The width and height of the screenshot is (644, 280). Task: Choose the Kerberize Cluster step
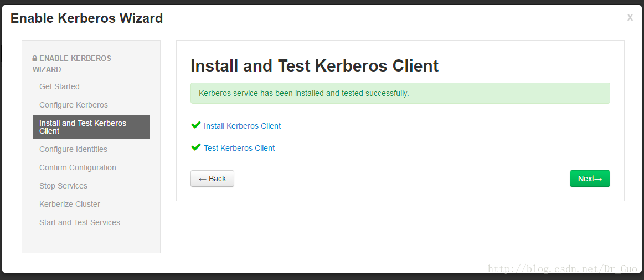tap(69, 204)
